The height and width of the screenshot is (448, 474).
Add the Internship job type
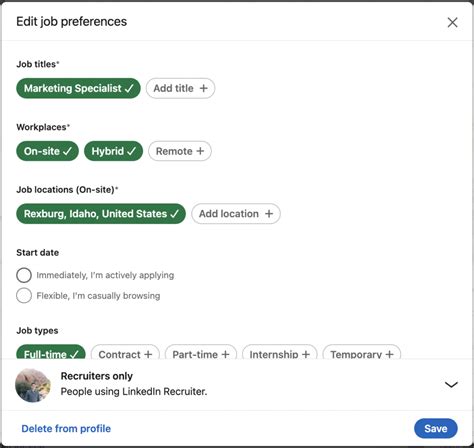click(280, 353)
